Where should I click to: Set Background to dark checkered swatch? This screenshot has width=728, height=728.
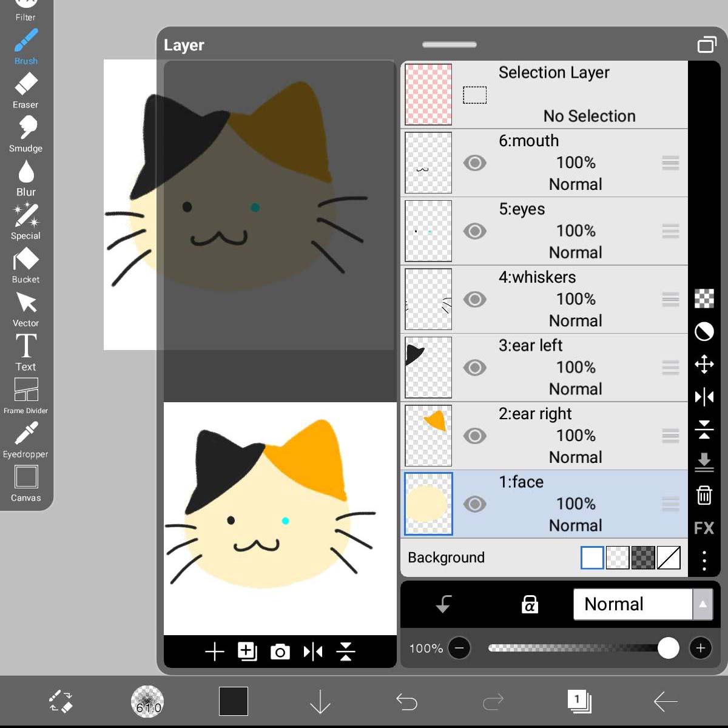coord(643,558)
